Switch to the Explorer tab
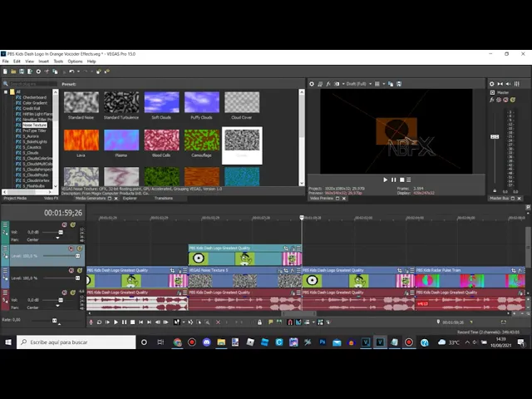Screen dimensions: 532x399 [x=130, y=198]
